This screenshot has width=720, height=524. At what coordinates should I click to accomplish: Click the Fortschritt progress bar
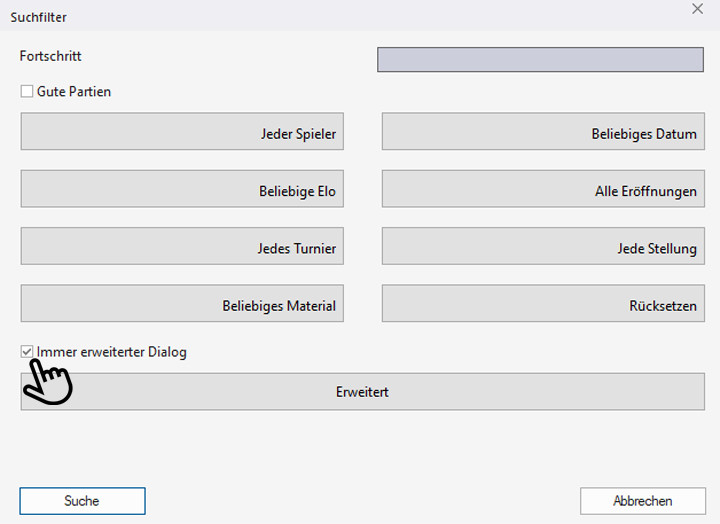pos(540,59)
